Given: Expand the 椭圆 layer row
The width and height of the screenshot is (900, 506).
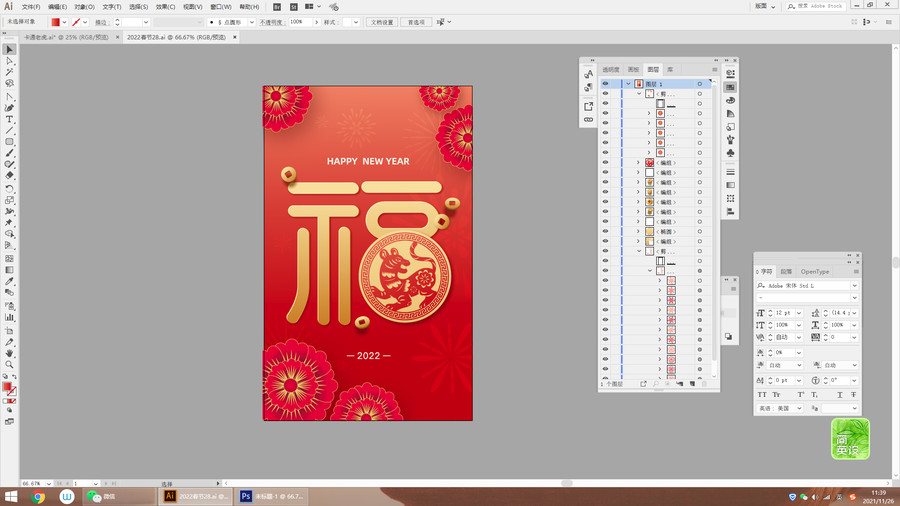Looking at the screenshot, I should pyautogui.click(x=638, y=231).
